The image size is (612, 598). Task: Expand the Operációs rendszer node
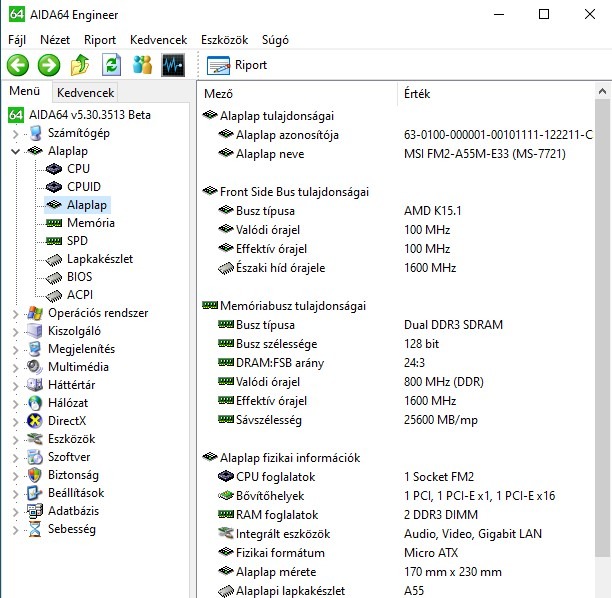pyautogui.click(x=15, y=314)
